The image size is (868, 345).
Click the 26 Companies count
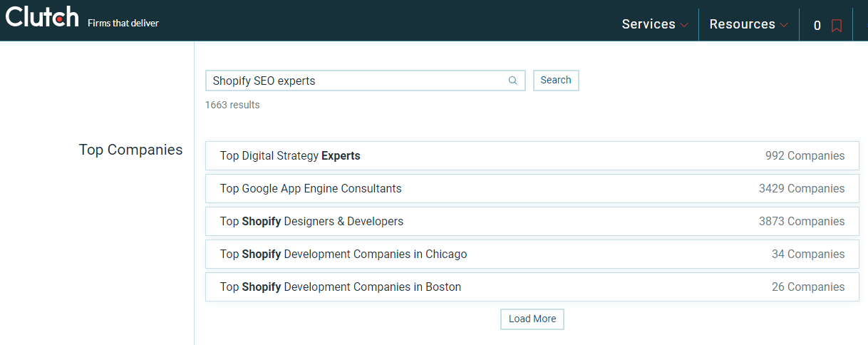(x=808, y=287)
